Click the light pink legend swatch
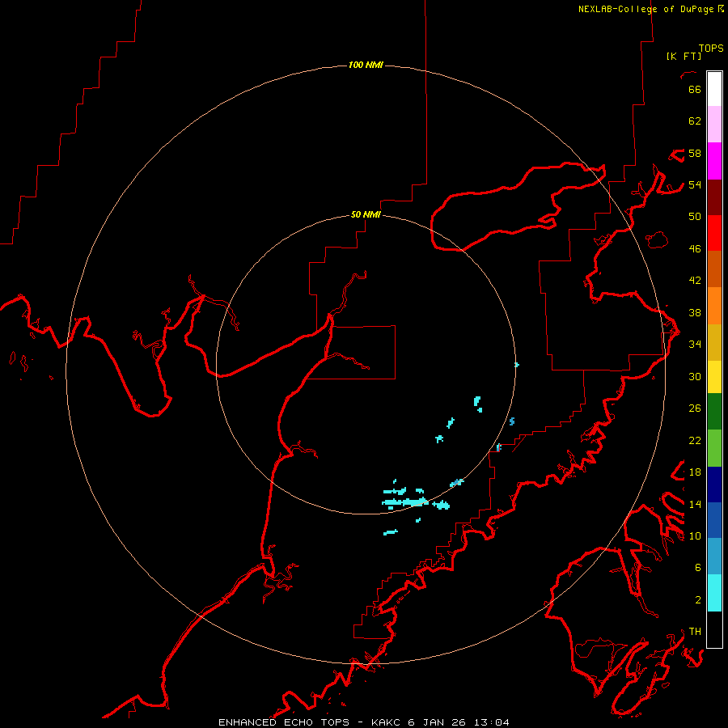728x728 pixels. coord(714,124)
